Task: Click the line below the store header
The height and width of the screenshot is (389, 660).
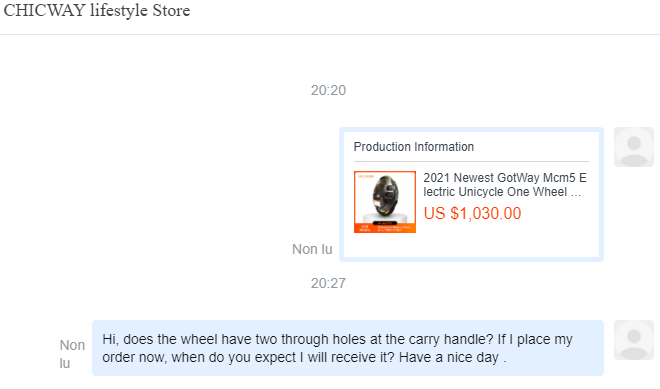Action: (330, 34)
